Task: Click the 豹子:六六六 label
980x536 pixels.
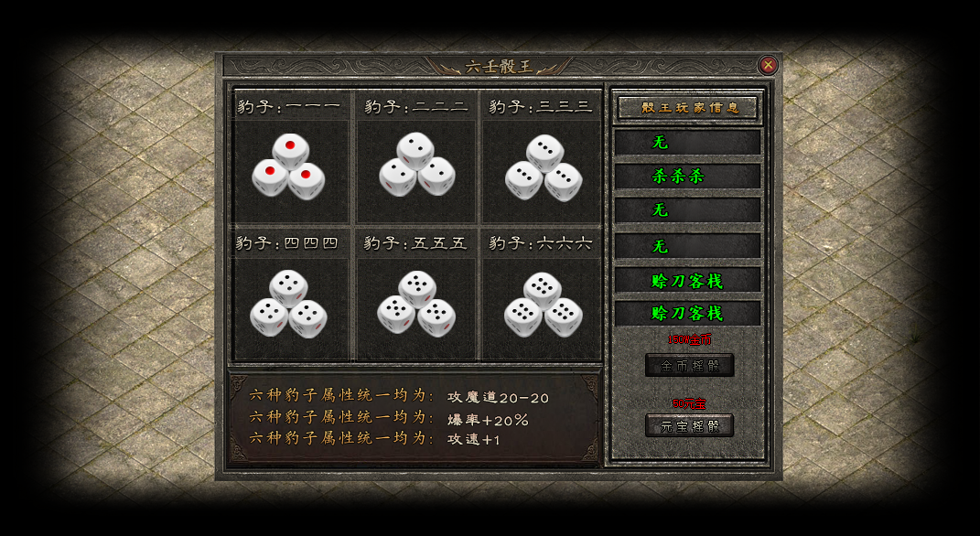Action: (541, 243)
